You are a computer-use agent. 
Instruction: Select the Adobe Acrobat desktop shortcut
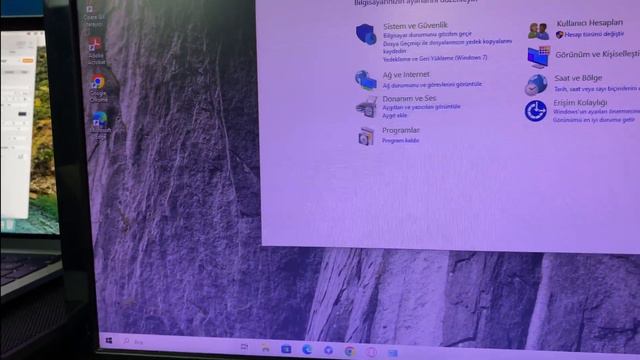click(96, 51)
